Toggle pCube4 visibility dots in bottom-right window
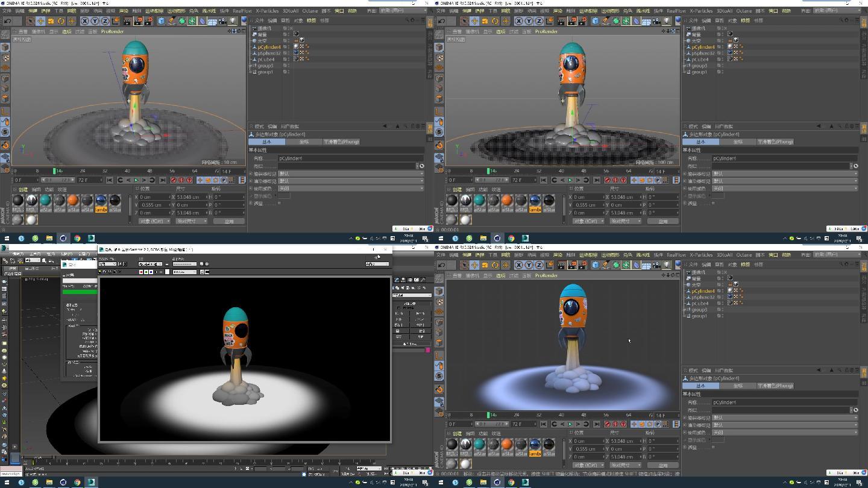Viewport: 868px width, 488px height. tap(722, 303)
